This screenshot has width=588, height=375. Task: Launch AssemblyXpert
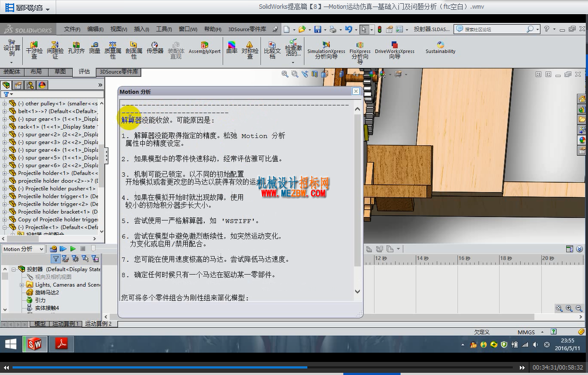[204, 48]
